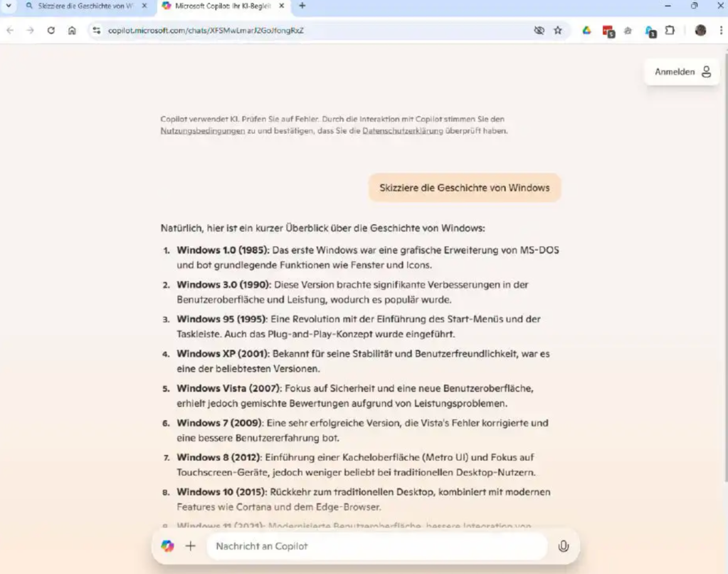Bookmark this page with the star icon
728x574 pixels.
coord(558,31)
